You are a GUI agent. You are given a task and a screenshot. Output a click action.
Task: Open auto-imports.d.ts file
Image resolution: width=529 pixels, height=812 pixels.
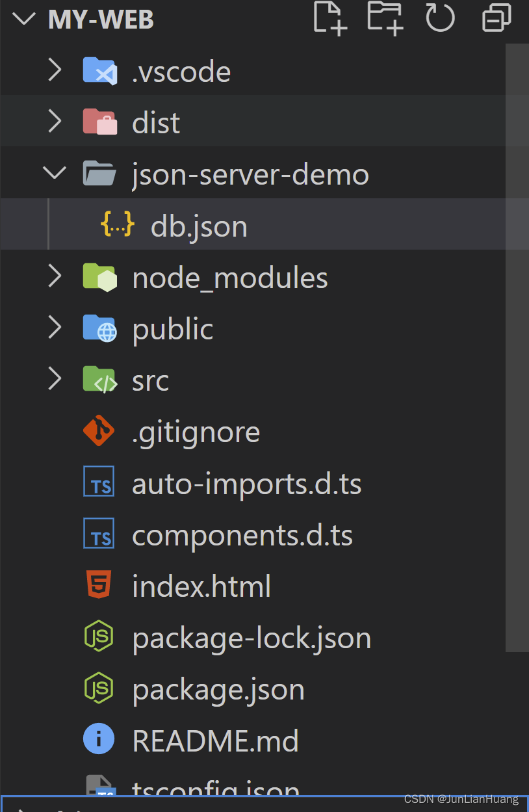247,484
